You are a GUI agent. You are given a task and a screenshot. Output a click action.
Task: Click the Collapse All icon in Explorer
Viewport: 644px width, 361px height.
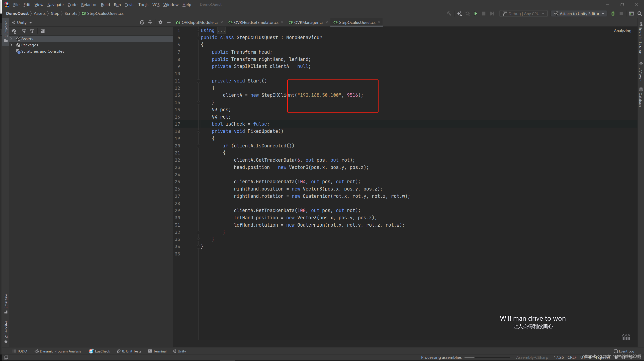(x=150, y=22)
